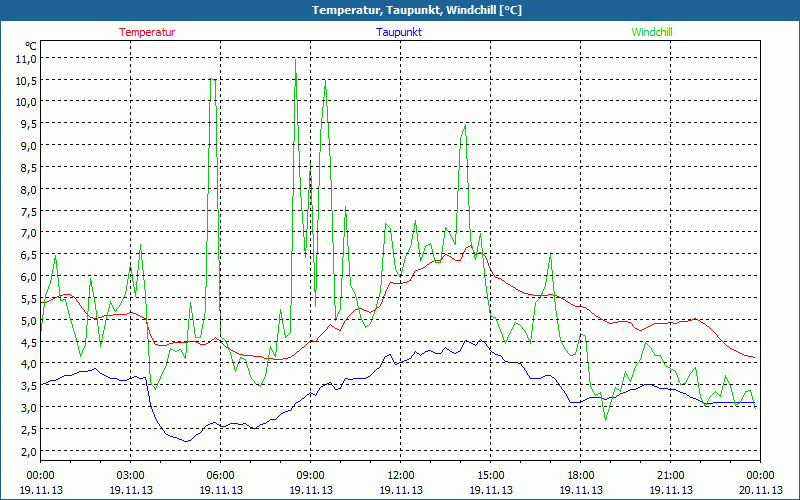
Task: Click the Taupunkt minimum near 05:00
Action: click(187, 441)
